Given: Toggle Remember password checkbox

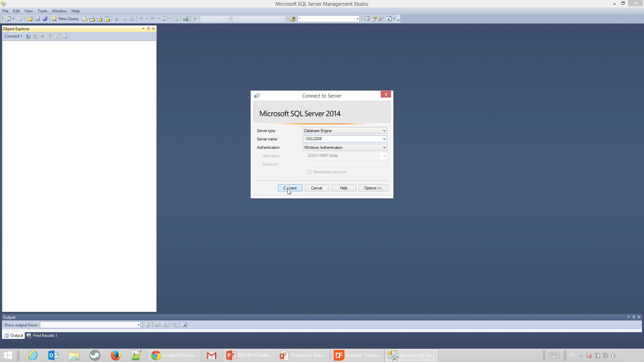Looking at the screenshot, I should tap(309, 172).
